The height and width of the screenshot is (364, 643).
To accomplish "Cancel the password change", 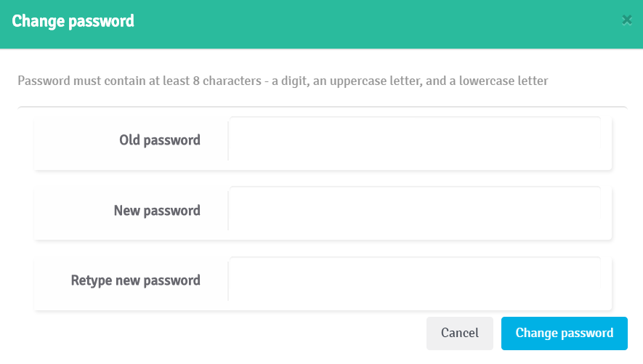I will 460,333.
